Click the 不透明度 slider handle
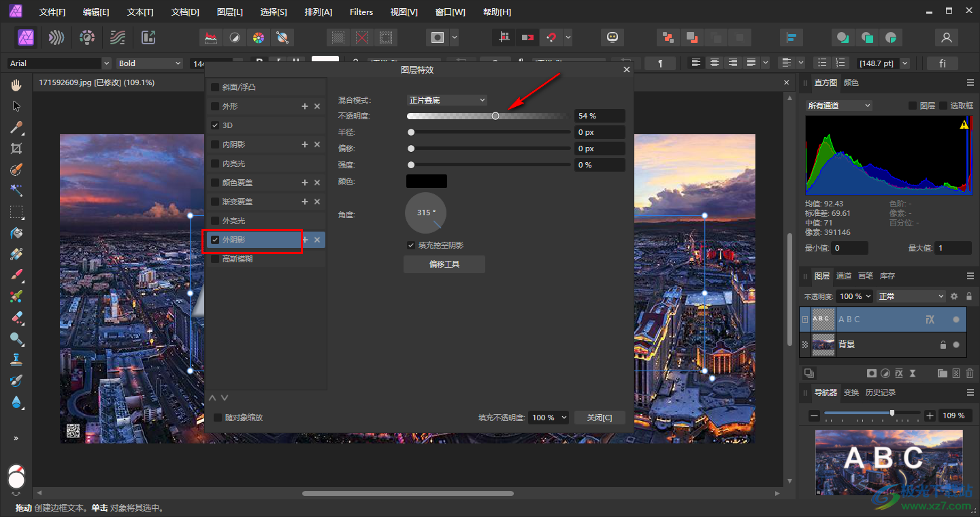 coord(495,116)
